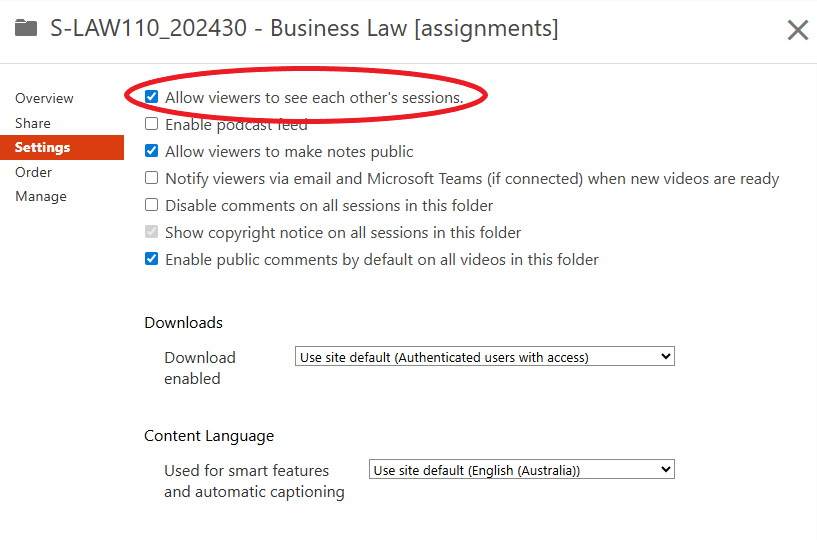Click the Show copyright notice checkbox
Screen dimensions: 817x540
[152, 233]
